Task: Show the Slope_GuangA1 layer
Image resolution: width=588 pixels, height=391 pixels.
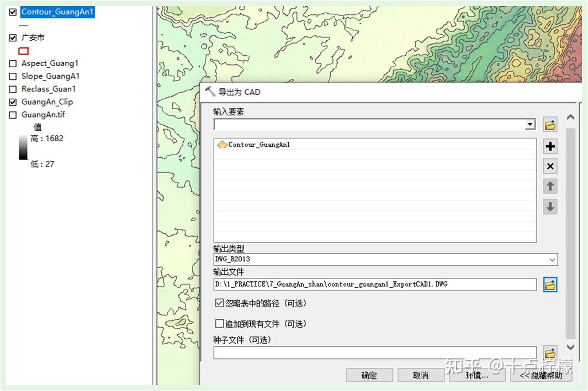Action: coord(12,76)
